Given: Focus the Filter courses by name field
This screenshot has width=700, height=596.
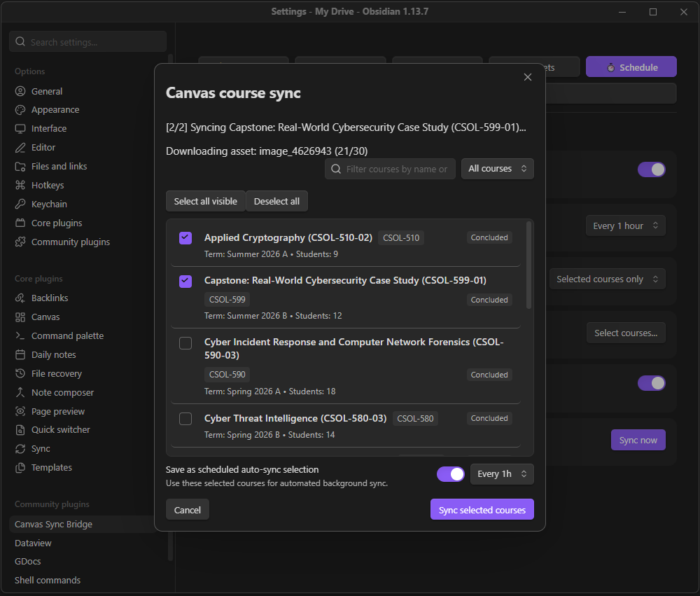Looking at the screenshot, I should pos(390,168).
